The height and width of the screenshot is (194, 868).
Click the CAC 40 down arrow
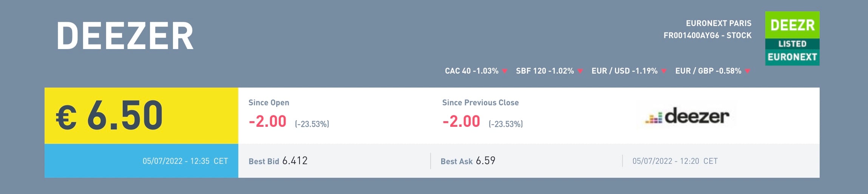[504, 71]
